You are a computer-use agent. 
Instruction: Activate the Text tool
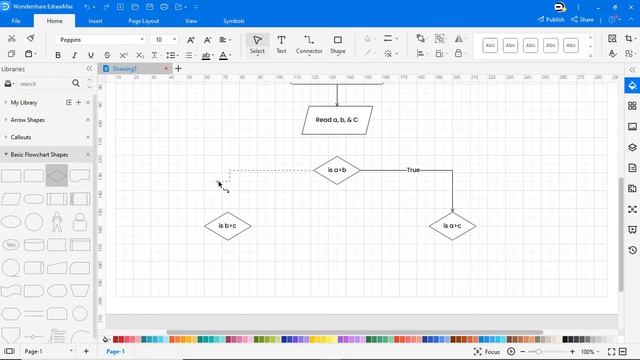coord(281,44)
